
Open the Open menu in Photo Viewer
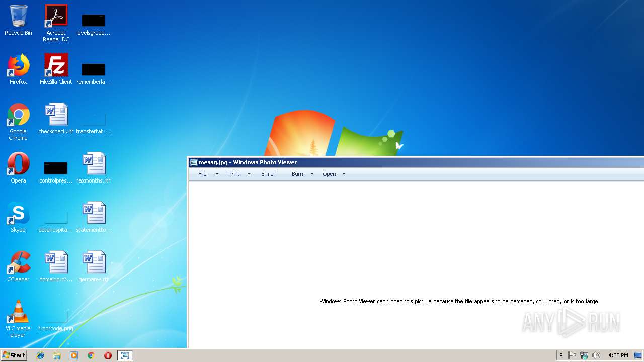pyautogui.click(x=329, y=174)
